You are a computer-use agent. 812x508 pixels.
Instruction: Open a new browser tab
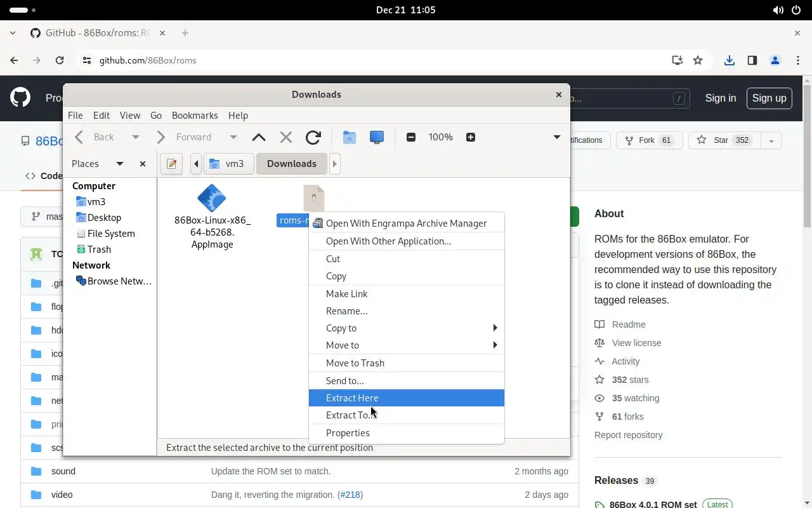coord(185,33)
